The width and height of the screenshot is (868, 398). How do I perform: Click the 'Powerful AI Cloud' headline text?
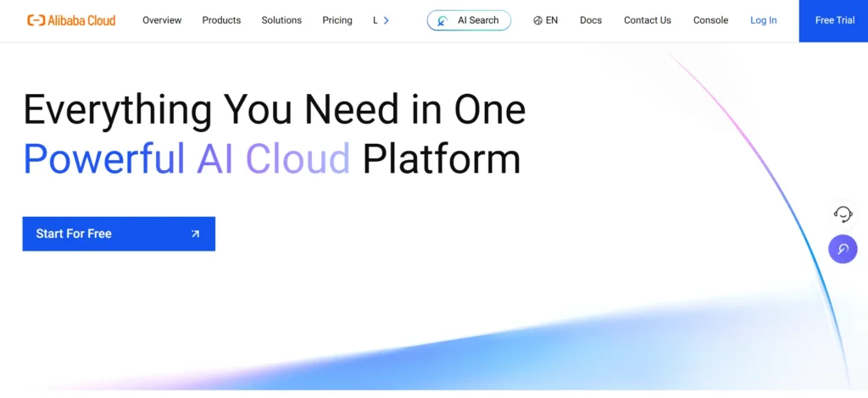186,159
